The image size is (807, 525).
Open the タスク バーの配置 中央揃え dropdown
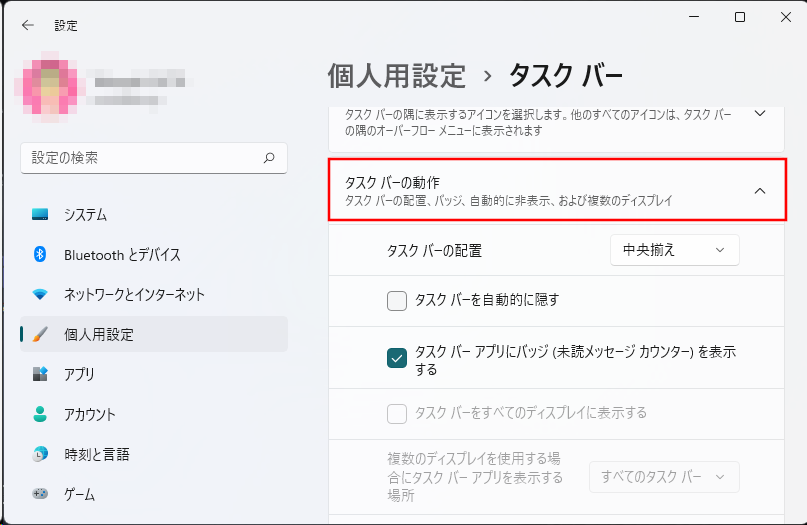coord(674,250)
